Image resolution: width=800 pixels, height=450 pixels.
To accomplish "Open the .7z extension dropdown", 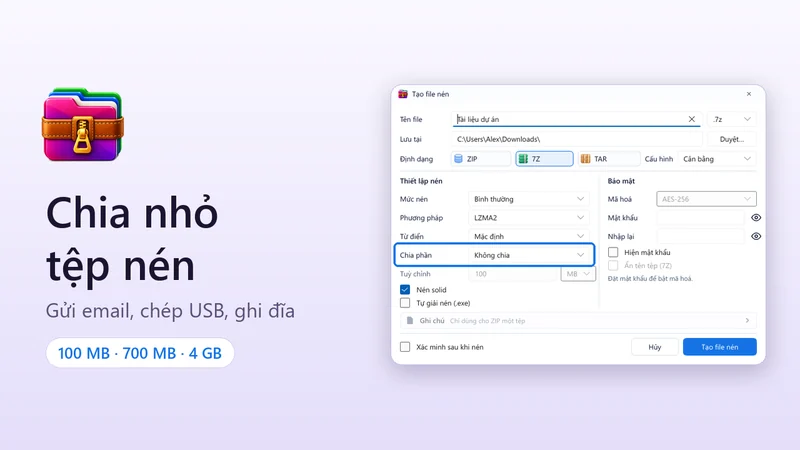I will pos(732,119).
